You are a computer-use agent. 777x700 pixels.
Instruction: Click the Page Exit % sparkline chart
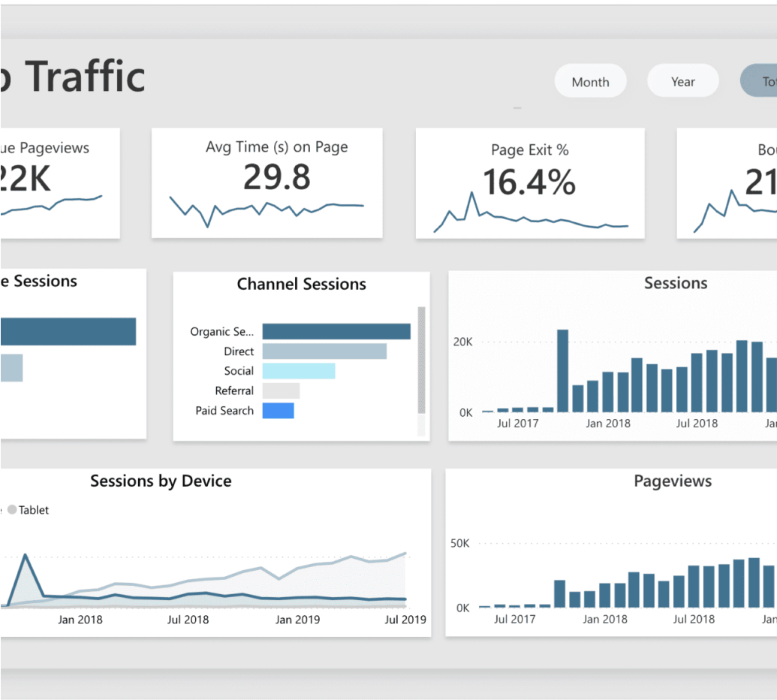pos(530,219)
